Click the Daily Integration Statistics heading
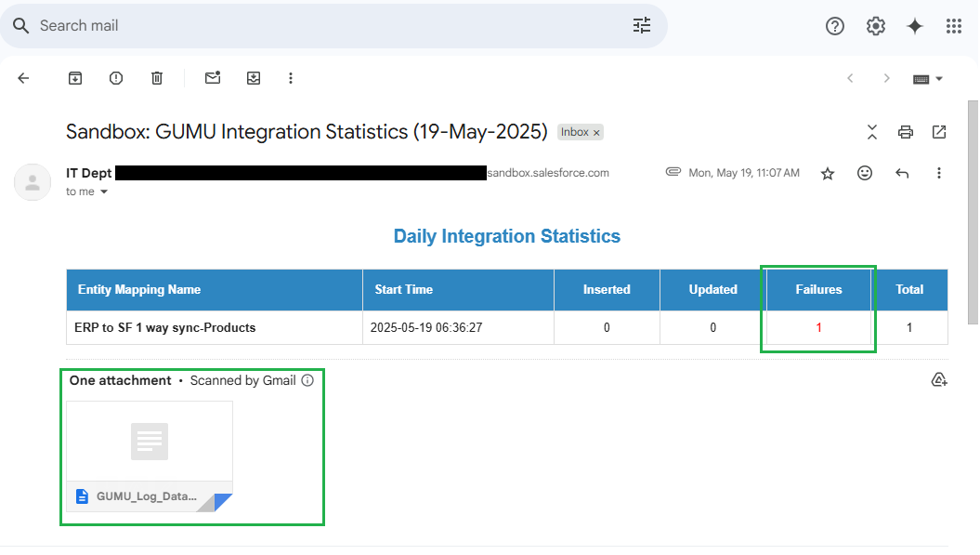980x555 pixels. [x=507, y=236]
